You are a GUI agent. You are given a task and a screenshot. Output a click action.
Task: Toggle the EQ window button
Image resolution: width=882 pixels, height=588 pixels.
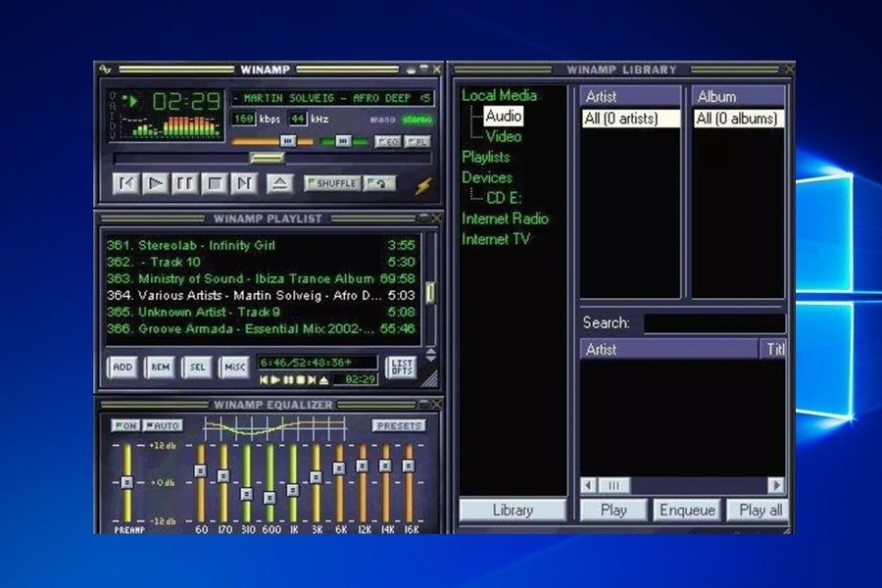pyautogui.click(x=388, y=141)
